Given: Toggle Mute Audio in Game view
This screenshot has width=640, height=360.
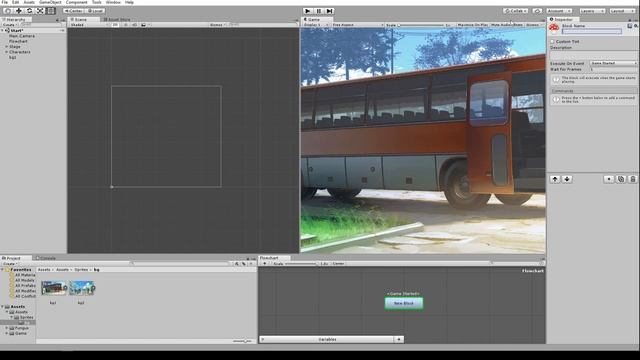Looking at the screenshot, I should pos(507,25).
